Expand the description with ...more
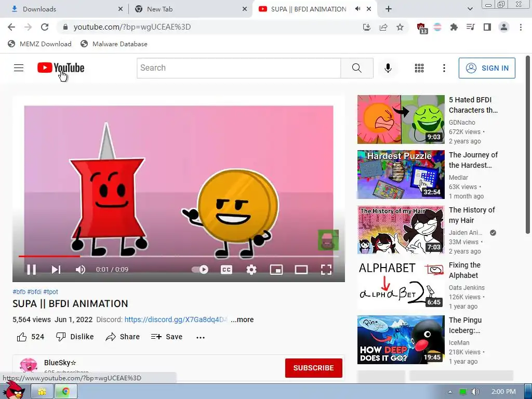The image size is (532, 399). [242, 320]
